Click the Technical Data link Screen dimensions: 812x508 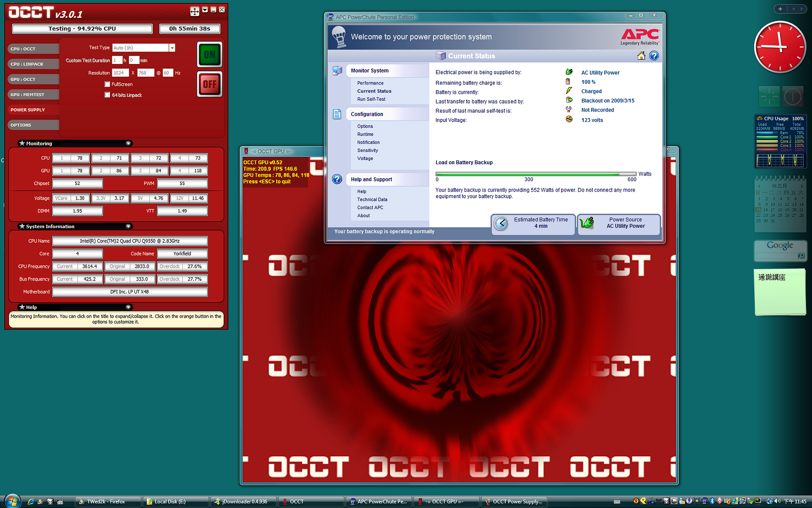click(372, 199)
